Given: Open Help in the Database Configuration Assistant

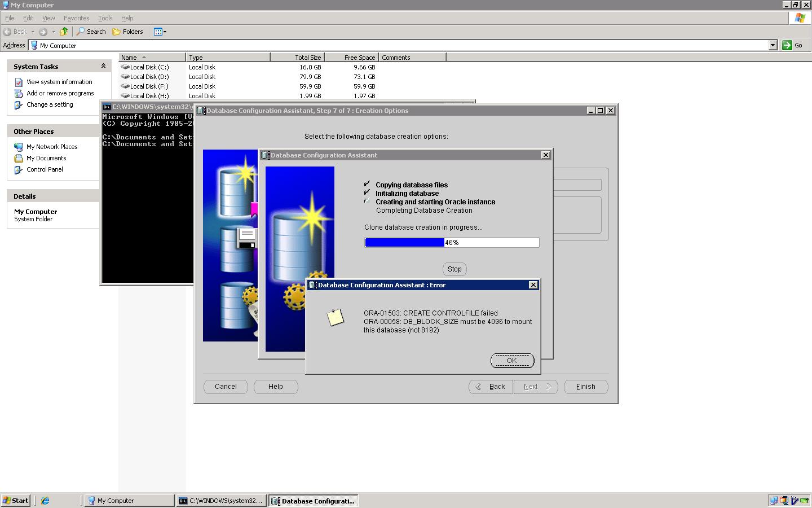Looking at the screenshot, I should pyautogui.click(x=276, y=387).
